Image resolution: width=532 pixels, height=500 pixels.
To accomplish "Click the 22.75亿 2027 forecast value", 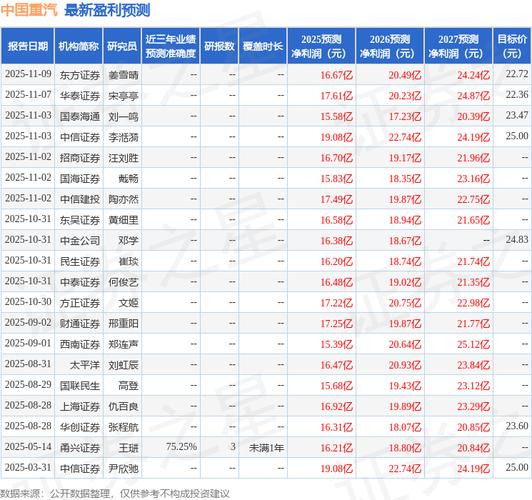I will [x=473, y=199].
